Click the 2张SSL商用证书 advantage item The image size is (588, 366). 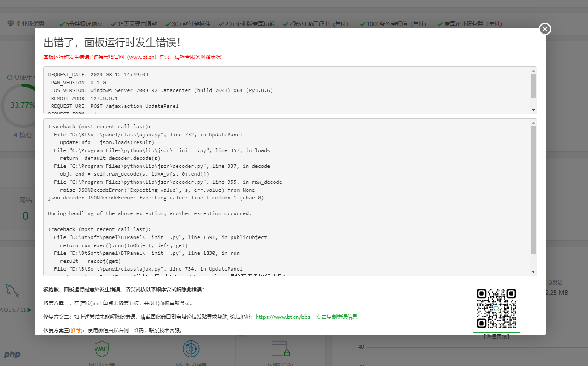pyautogui.click(x=317, y=24)
